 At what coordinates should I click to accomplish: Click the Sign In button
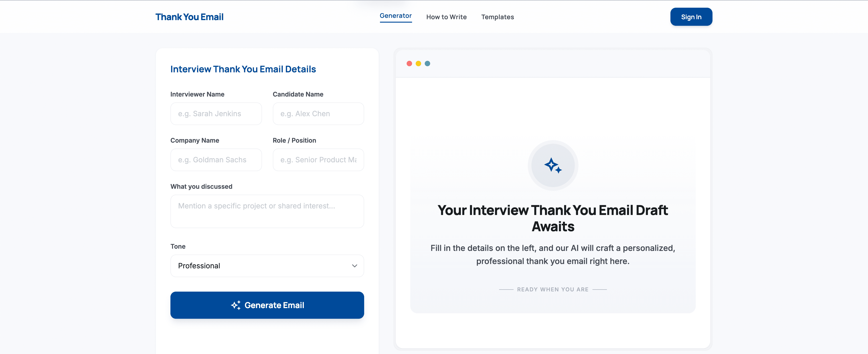691,17
